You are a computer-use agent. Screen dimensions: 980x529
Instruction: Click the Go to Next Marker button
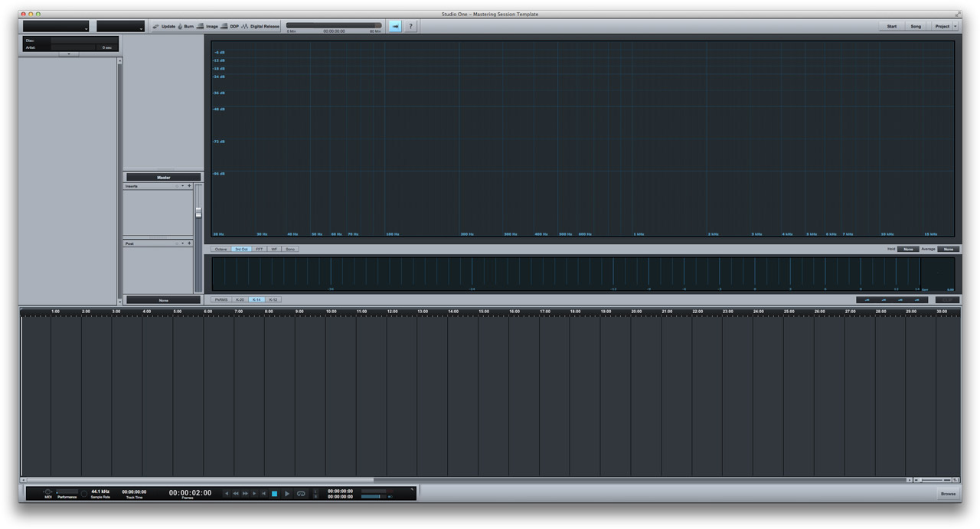pos(254,494)
